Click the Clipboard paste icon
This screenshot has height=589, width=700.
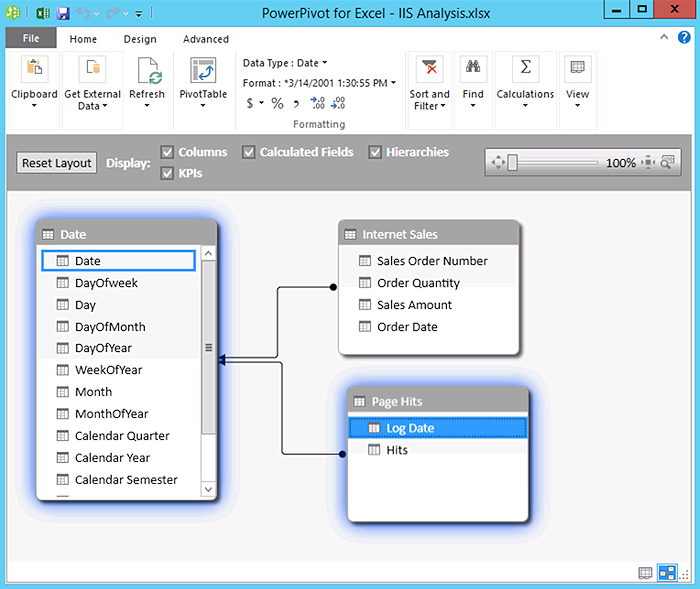click(x=35, y=69)
